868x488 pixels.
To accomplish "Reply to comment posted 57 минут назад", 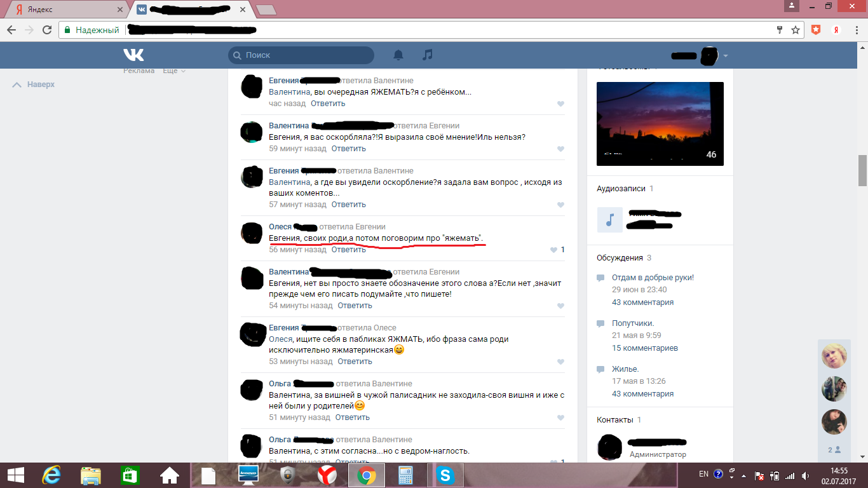I will coord(349,205).
